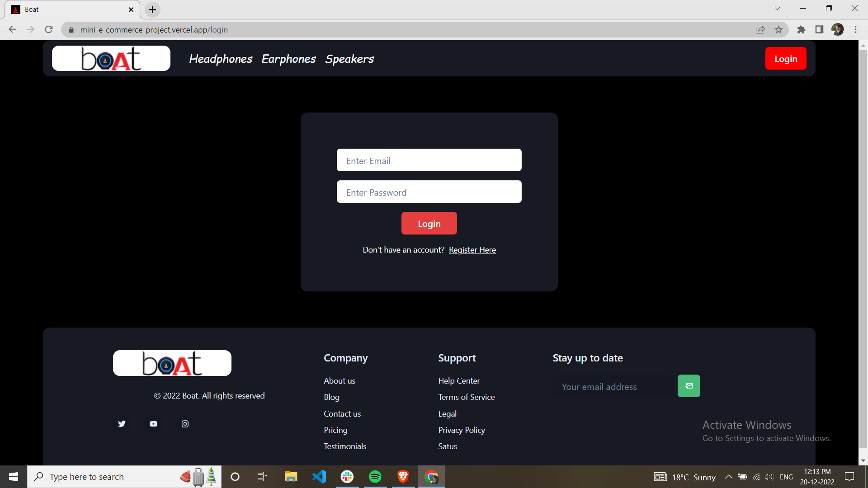Bookmark this page using the star icon

tap(779, 29)
